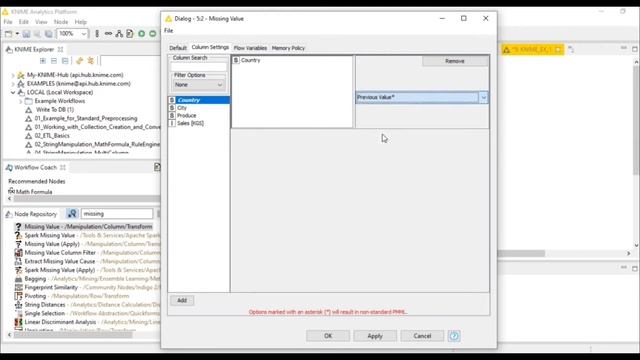The height and width of the screenshot is (360, 640).
Task: Click the Apply button
Action: tap(375, 336)
